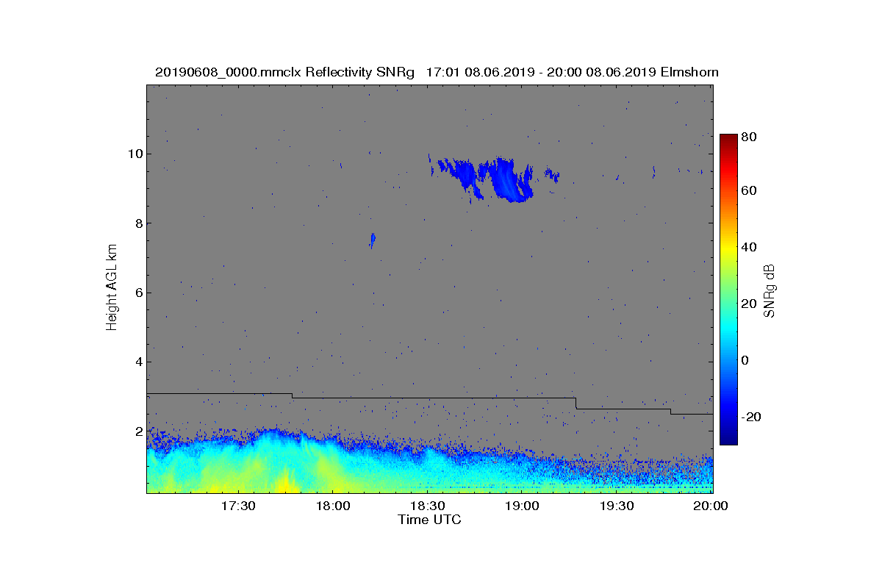Click the station name 'Elmshorn' in title
Image resolution: width=882 pixels, height=588 pixels.
[689, 72]
